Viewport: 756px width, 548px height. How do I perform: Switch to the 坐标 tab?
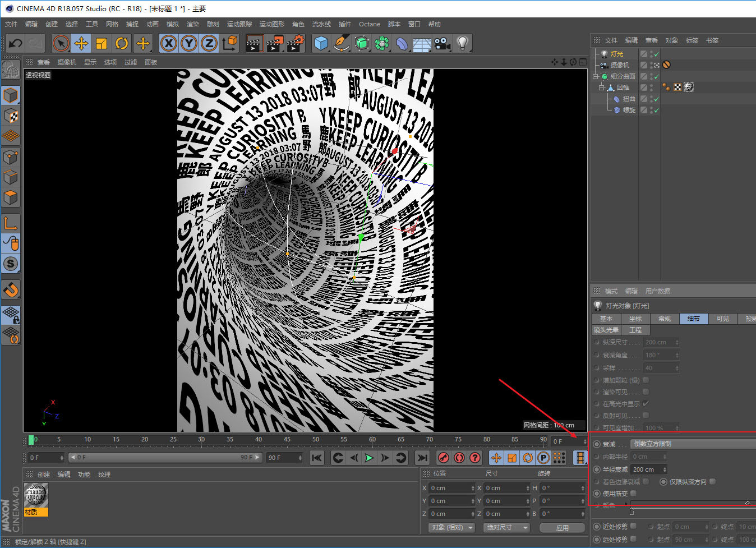[x=635, y=319]
